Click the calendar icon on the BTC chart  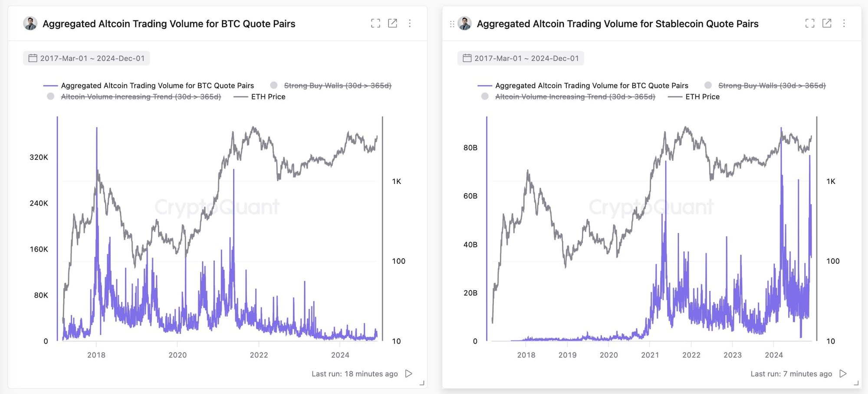pyautogui.click(x=33, y=58)
